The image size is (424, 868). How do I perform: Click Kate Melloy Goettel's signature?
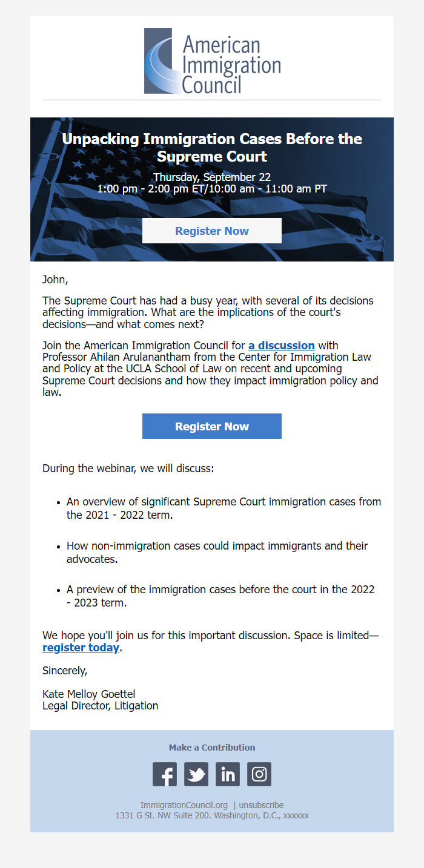tap(88, 694)
